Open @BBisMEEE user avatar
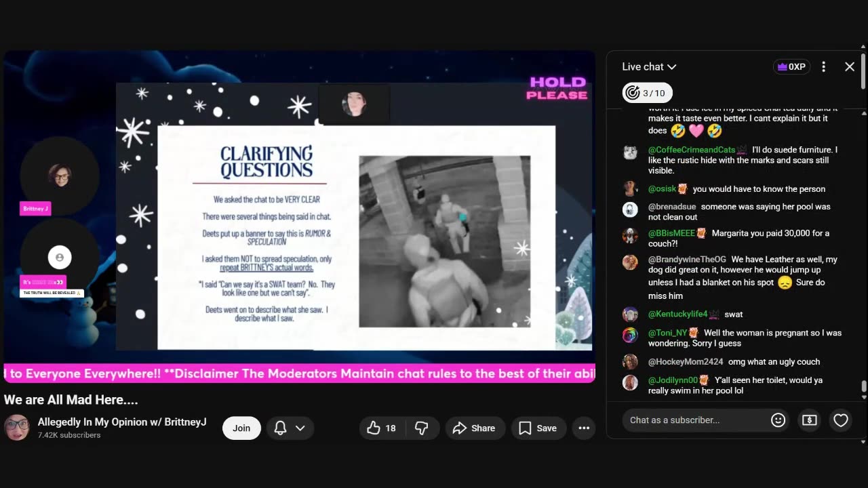Viewport: 868px width, 488px height. click(x=630, y=235)
